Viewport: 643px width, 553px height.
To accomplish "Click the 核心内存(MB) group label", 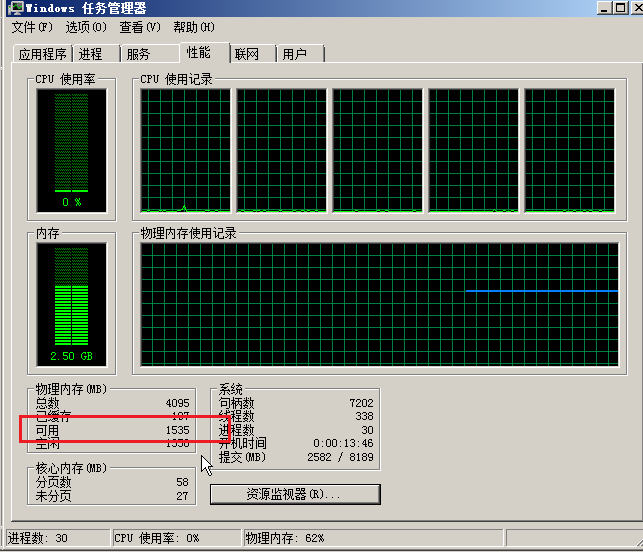I will click(x=71, y=468).
